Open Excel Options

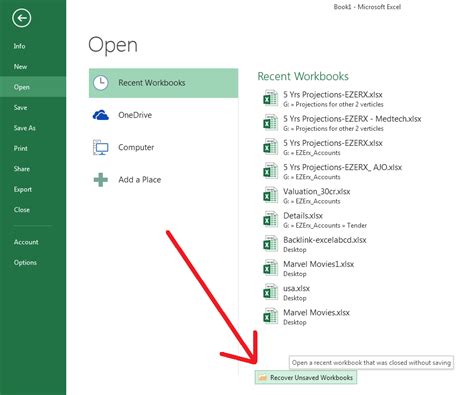click(x=25, y=262)
